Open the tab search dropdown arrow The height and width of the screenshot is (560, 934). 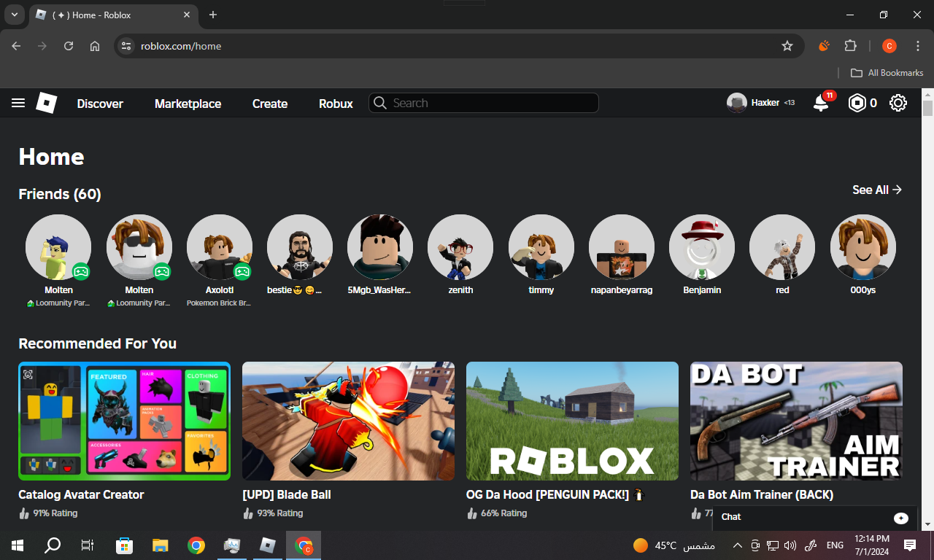coord(15,15)
